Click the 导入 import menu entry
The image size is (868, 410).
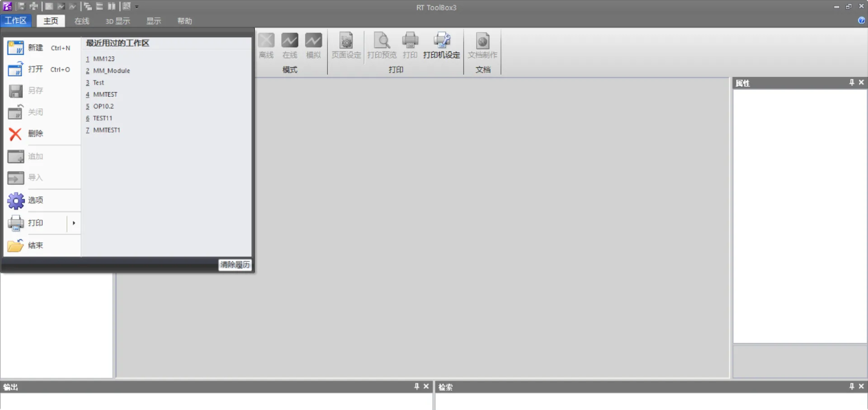pos(42,178)
